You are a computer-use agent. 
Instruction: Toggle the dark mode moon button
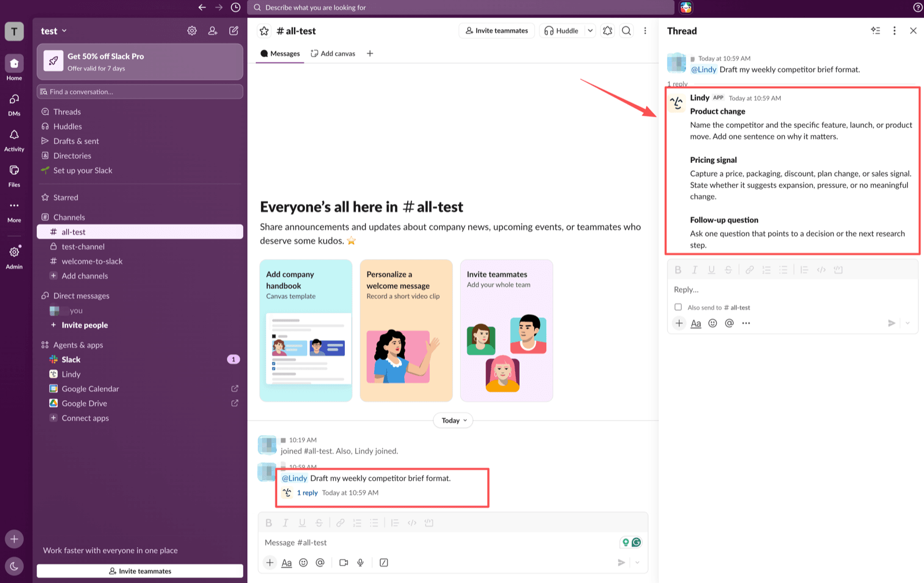(14, 566)
